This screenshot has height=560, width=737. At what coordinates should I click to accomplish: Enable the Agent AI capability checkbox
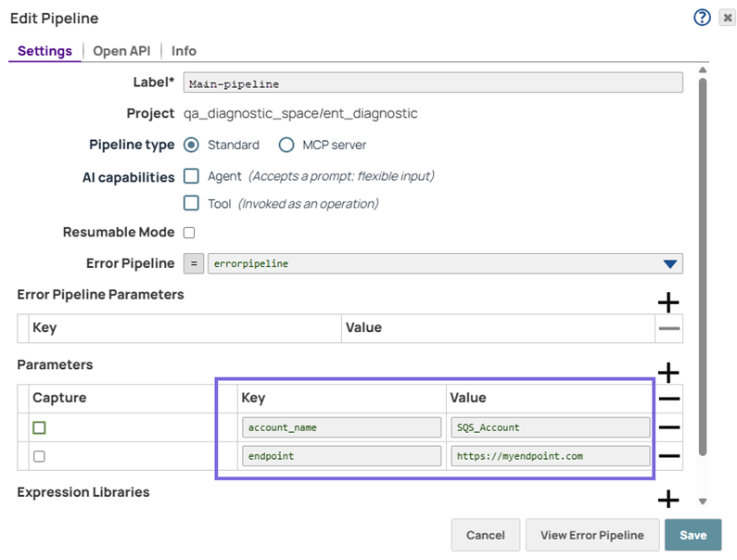click(192, 175)
